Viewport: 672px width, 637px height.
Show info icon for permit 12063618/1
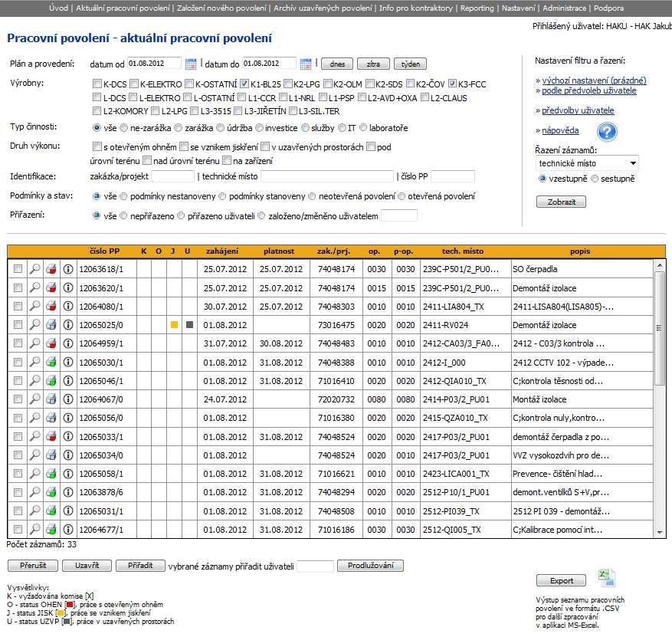[x=67, y=269]
